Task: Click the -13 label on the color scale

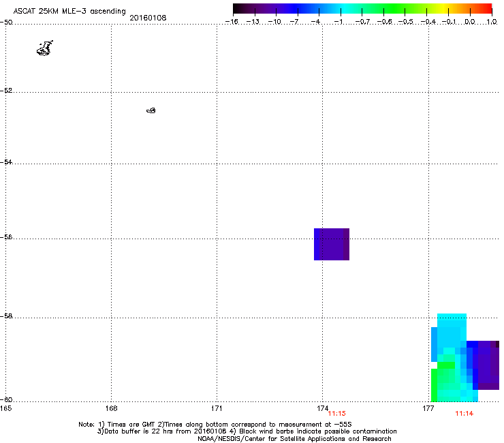Action: [x=253, y=22]
